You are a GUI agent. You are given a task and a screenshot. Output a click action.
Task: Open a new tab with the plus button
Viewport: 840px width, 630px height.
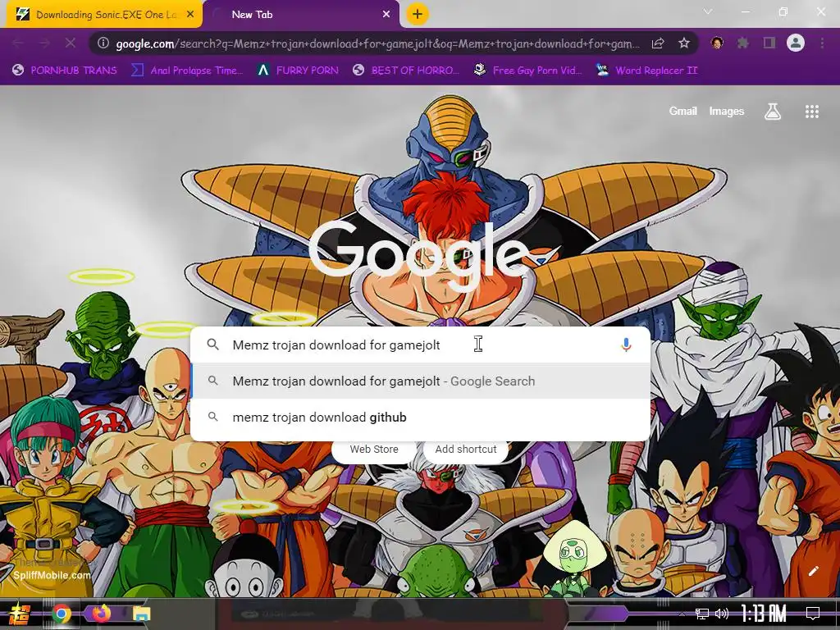pos(418,15)
